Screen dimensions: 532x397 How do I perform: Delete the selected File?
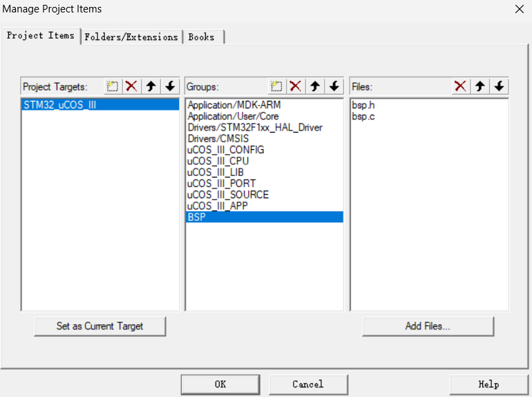click(460, 86)
